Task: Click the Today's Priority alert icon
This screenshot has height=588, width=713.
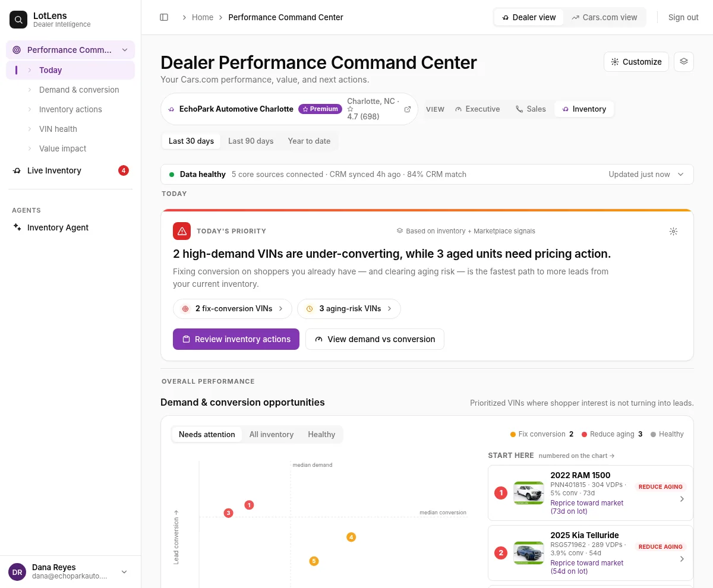Action: pyautogui.click(x=182, y=231)
